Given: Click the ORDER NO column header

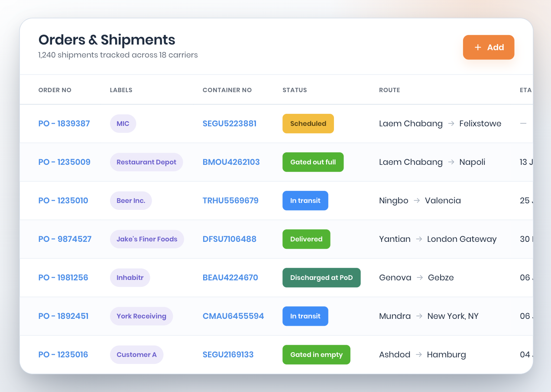Looking at the screenshot, I should pos(55,90).
